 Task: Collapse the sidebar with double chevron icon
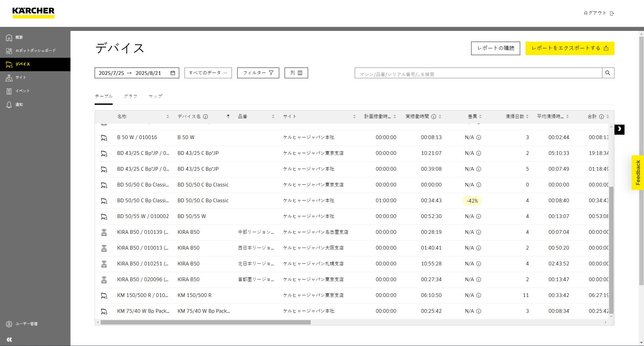9,340
